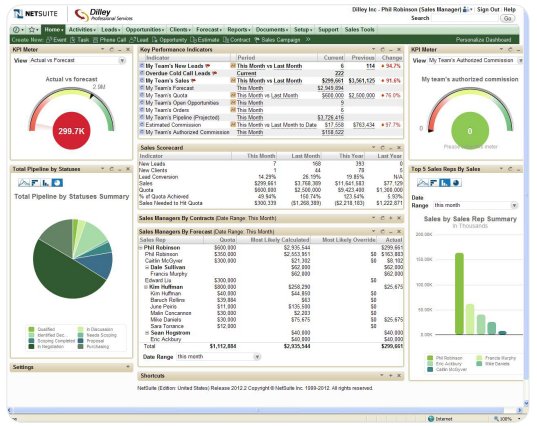Viewport: 537px width, 426px height.
Task: Show more Create New items arrow
Action: point(308,39)
